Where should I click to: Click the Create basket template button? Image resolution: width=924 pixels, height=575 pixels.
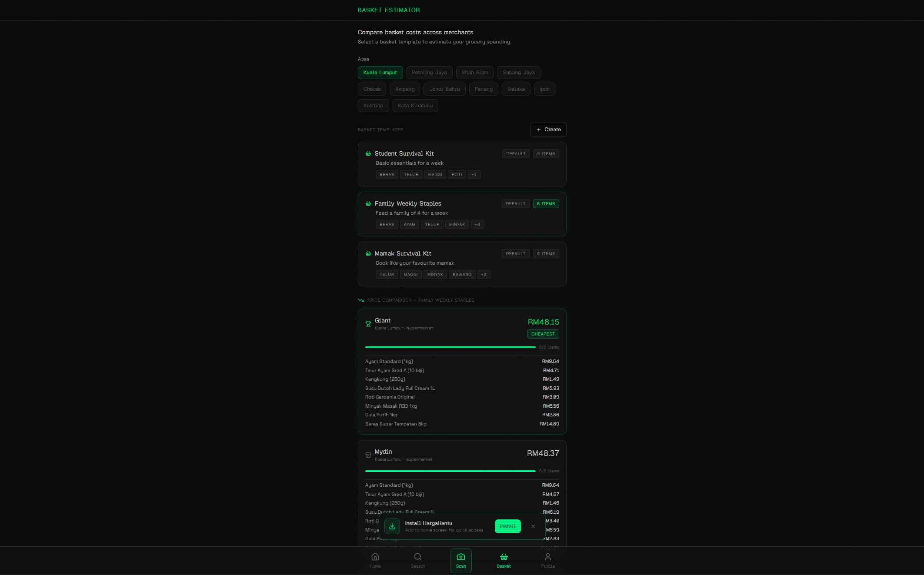(548, 130)
